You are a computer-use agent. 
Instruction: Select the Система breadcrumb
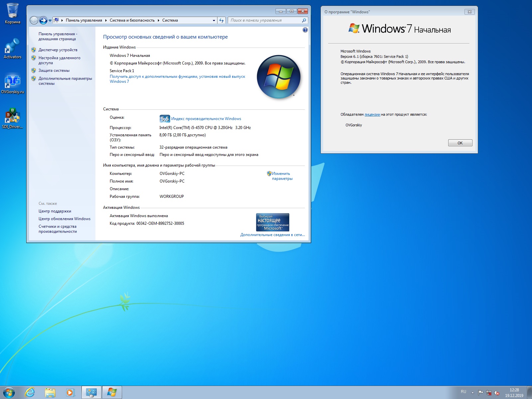[170, 20]
